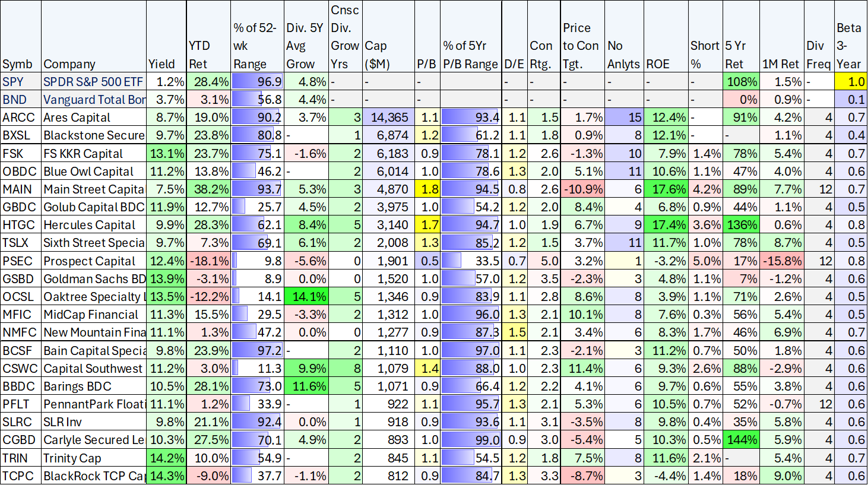Select the SPY symbol cell

21,81
